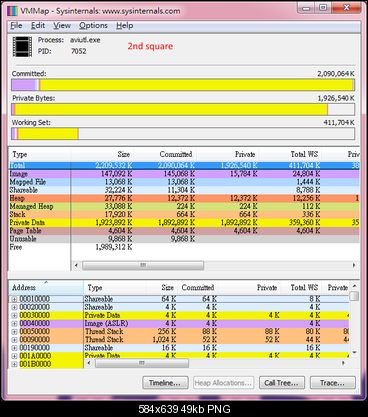Expand address 00190000 row

point(14,348)
